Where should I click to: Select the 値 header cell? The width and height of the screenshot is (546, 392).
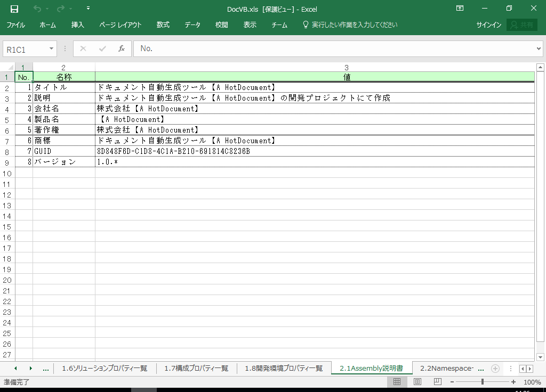(x=315, y=77)
